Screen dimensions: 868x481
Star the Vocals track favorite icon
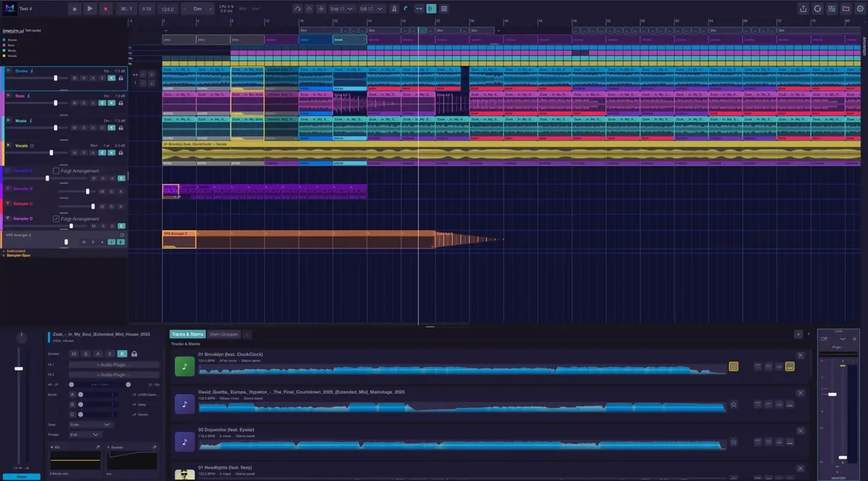(x=32, y=145)
